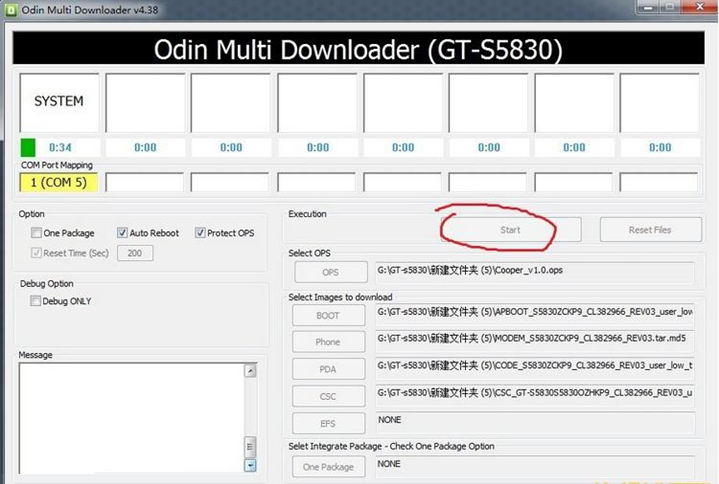The width and height of the screenshot is (719, 484).
Task: Enable the One Package checkbox
Action: click(x=36, y=233)
